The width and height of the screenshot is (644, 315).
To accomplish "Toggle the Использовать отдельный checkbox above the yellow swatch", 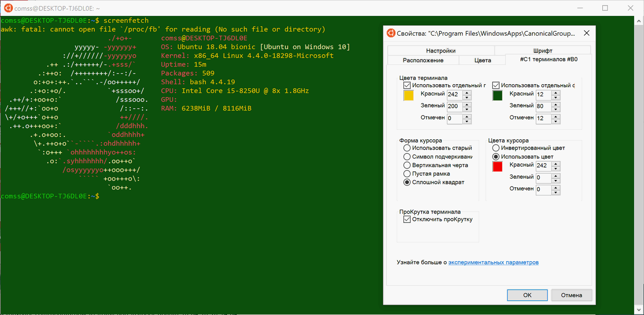I will coord(407,86).
